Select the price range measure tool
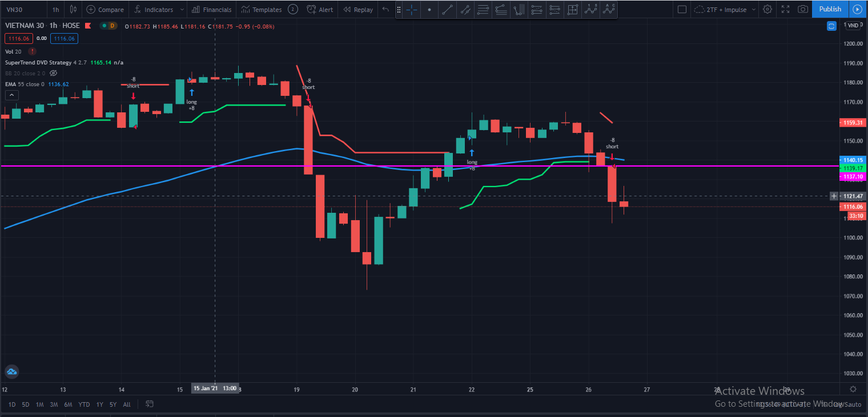Image resolution: width=868 pixels, height=417 pixels. point(572,9)
